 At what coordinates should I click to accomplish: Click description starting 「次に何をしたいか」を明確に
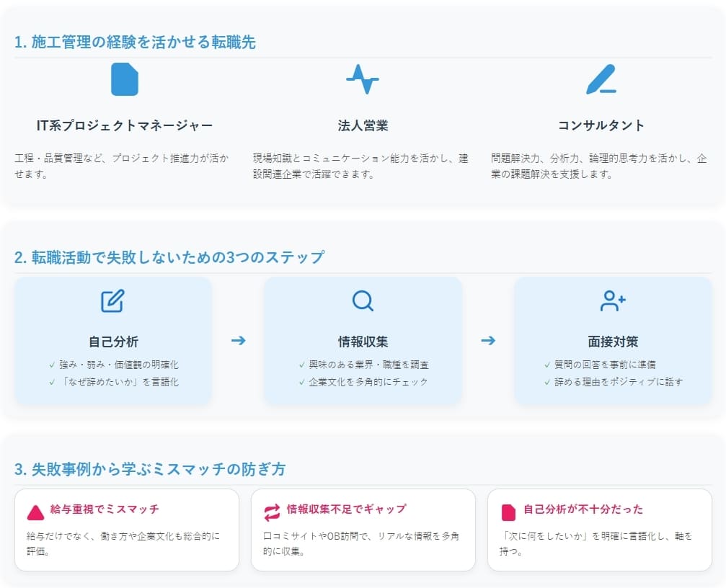click(596, 543)
